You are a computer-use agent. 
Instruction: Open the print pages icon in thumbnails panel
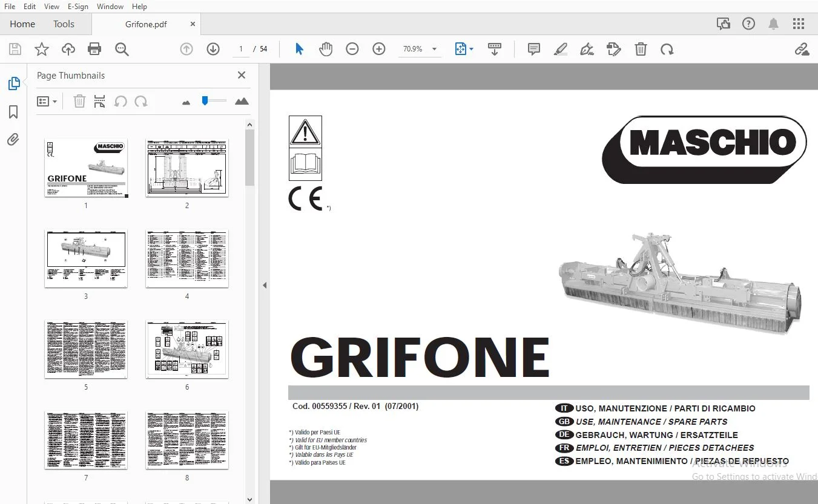point(100,102)
